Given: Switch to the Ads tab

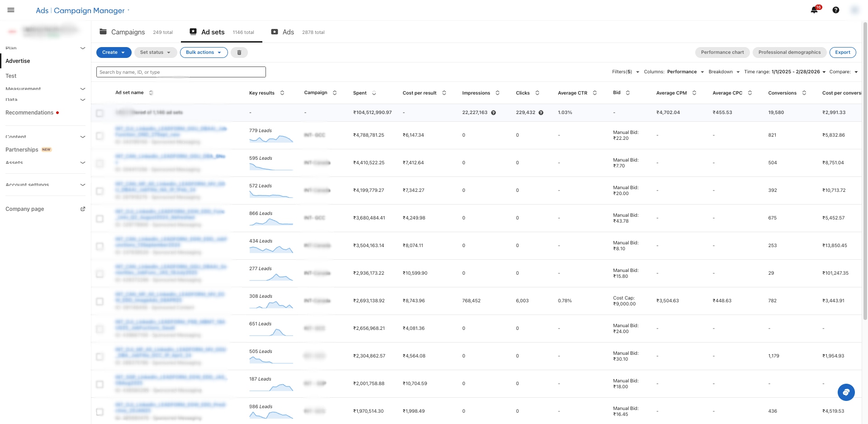Looking at the screenshot, I should 288,32.
